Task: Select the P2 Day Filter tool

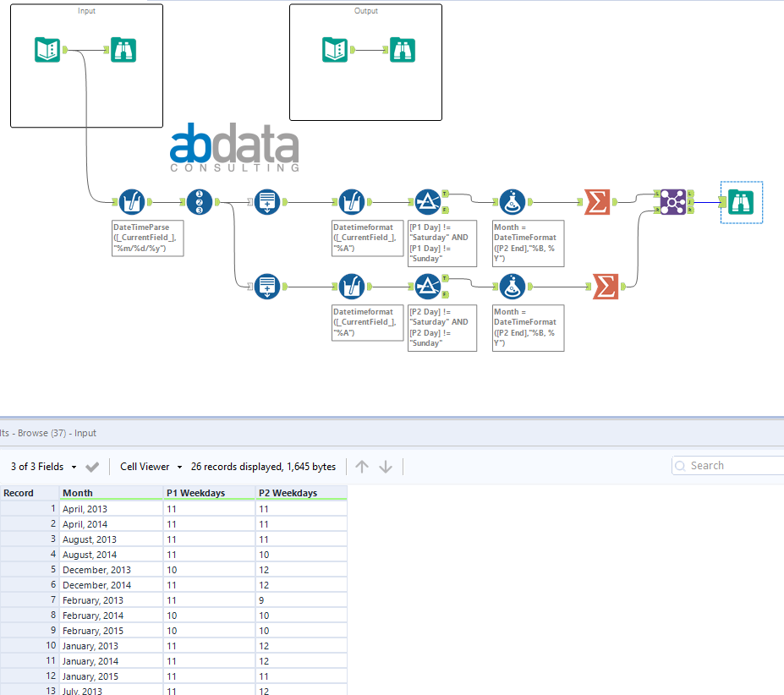Action: 428,287
